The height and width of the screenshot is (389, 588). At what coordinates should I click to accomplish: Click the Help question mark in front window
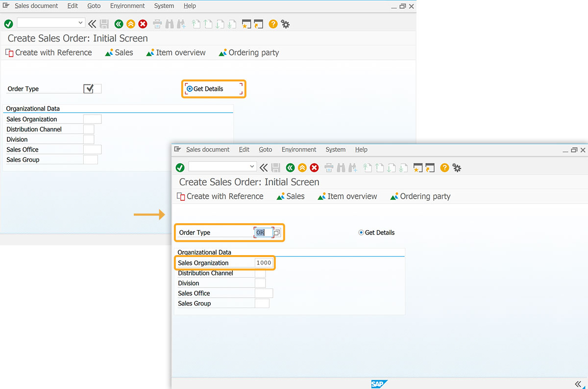click(x=444, y=167)
